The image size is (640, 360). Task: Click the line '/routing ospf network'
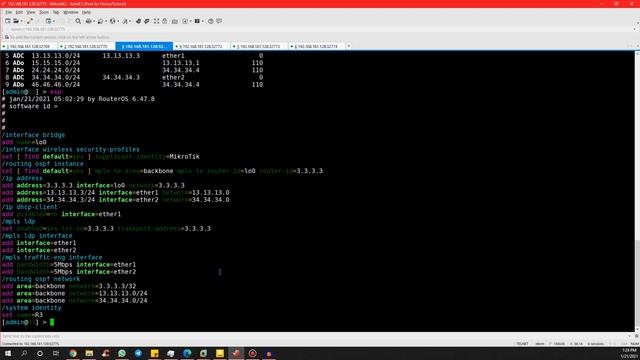[41, 279]
